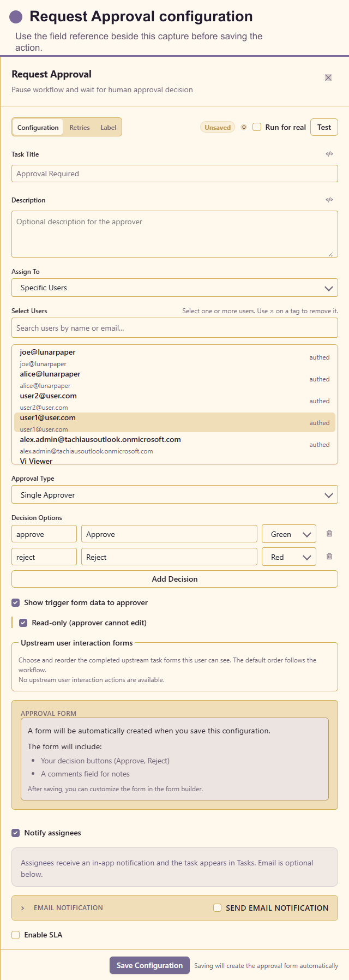
Task: Select alex.admin@tachiausoutlook.onmicrosoft.com user
Action: click(174, 445)
